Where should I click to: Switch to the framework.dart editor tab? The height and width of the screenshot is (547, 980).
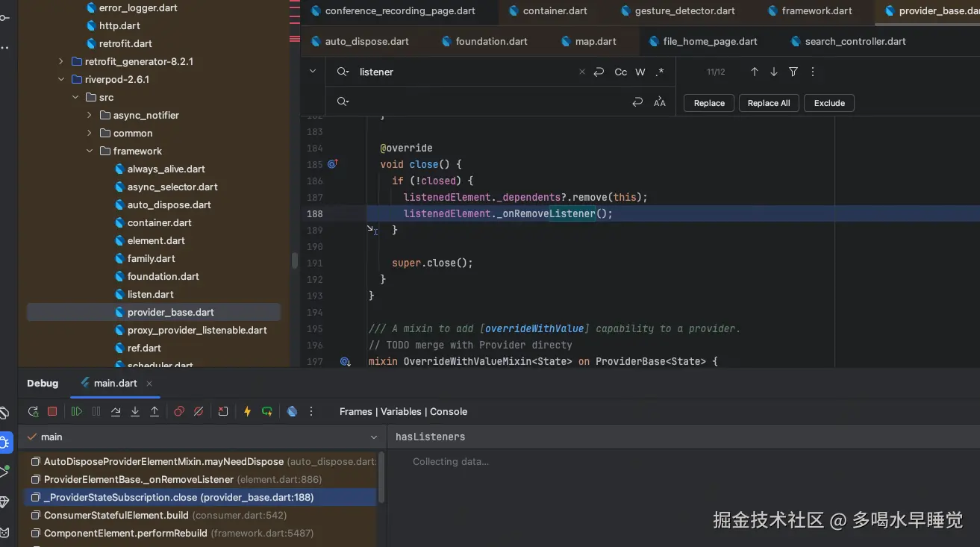point(817,10)
